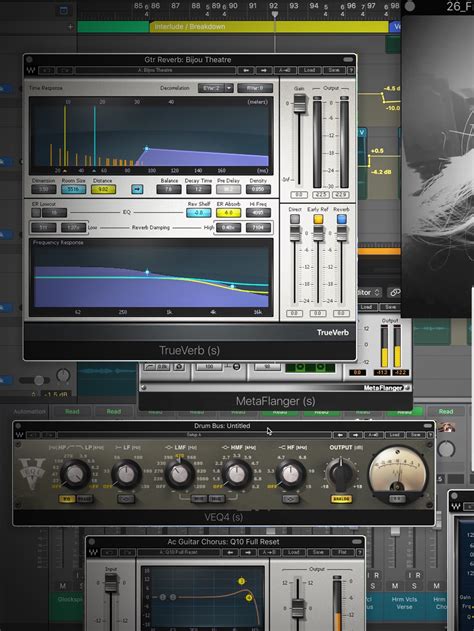Go to previous preset in TrueVerb window

pyautogui.click(x=245, y=70)
